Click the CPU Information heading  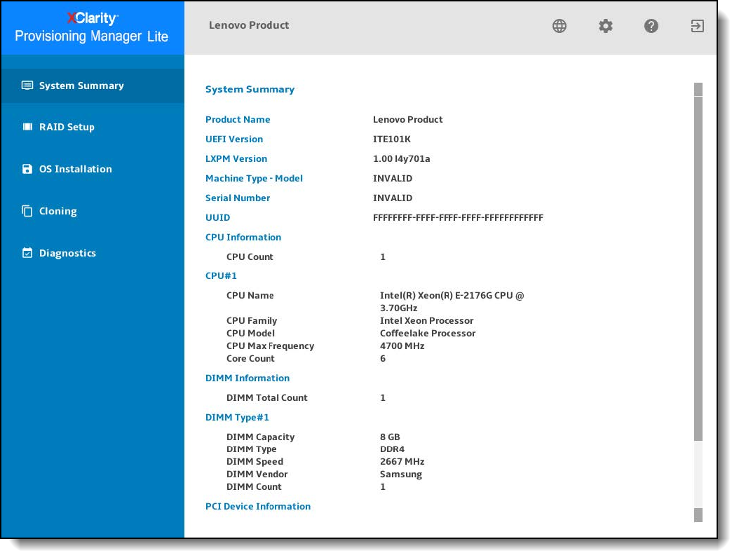[x=243, y=237]
